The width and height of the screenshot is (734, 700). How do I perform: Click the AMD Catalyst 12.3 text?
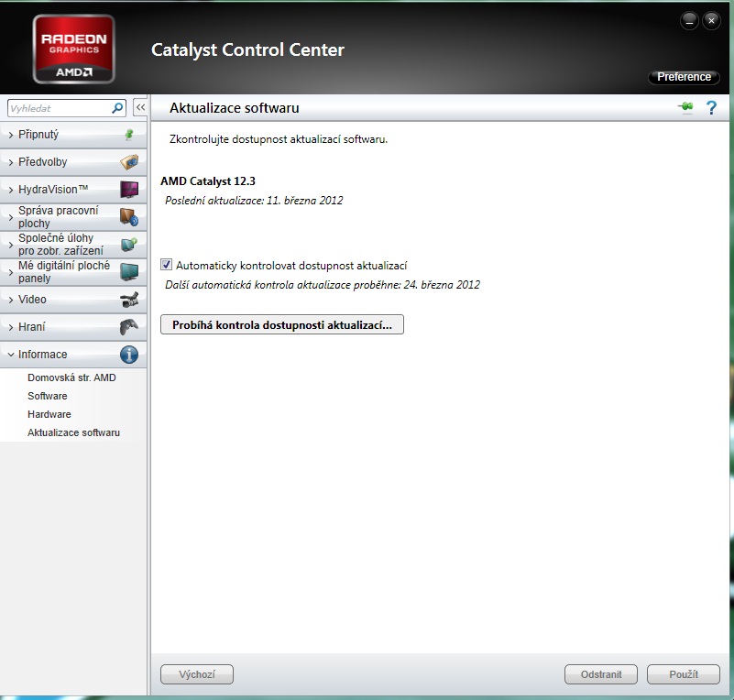[208, 181]
